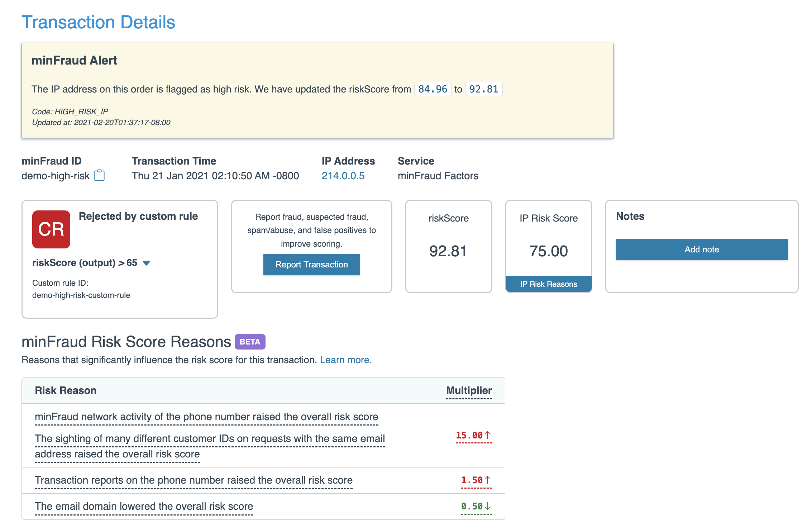Open IP address 214.0.0.5 link
Image resolution: width=812 pixels, height=532 pixels.
click(343, 176)
